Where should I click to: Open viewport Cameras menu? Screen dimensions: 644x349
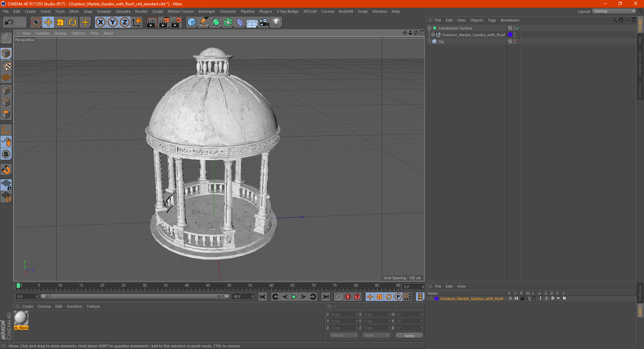point(42,33)
